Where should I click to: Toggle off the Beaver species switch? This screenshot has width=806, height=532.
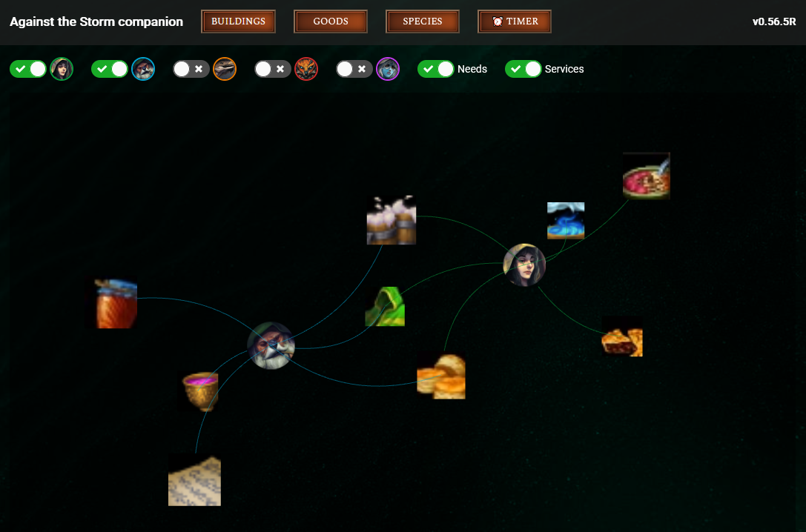tap(110, 69)
